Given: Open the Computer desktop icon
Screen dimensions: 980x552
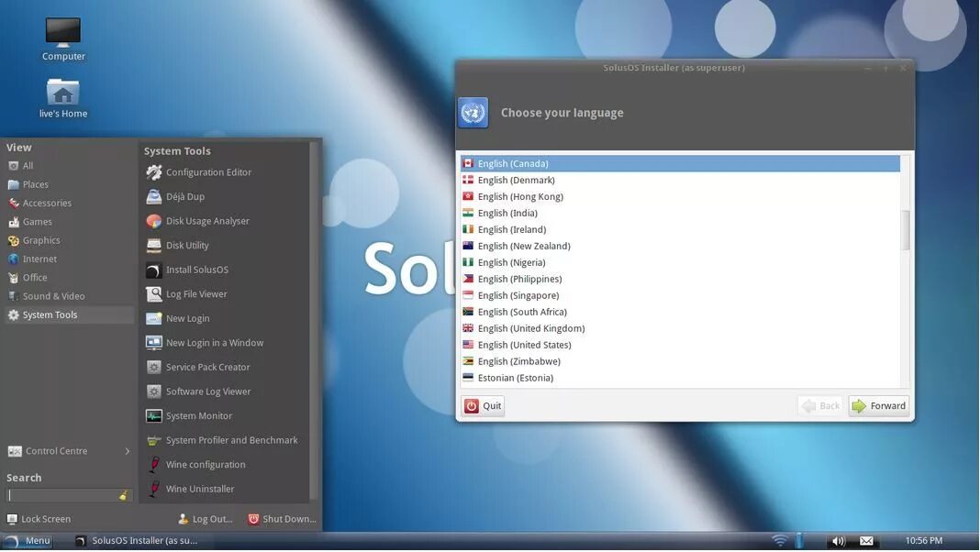Looking at the screenshot, I should tap(63, 39).
